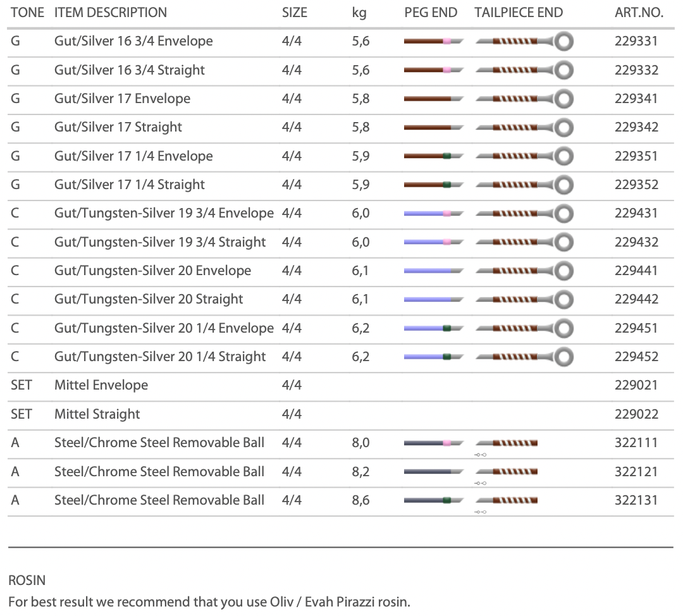
Task: Click the brown peg end in row 229341
Action: pyautogui.click(x=433, y=99)
